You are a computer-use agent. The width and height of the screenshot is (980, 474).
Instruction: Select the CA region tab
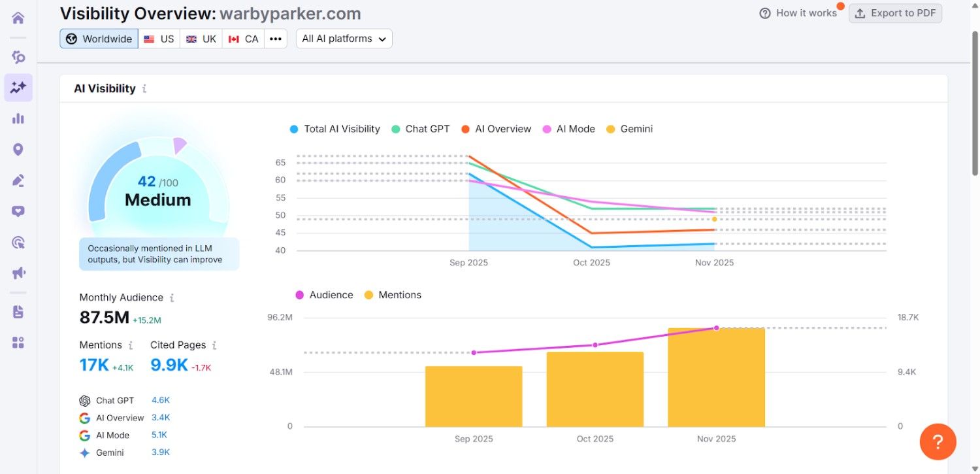click(x=244, y=39)
